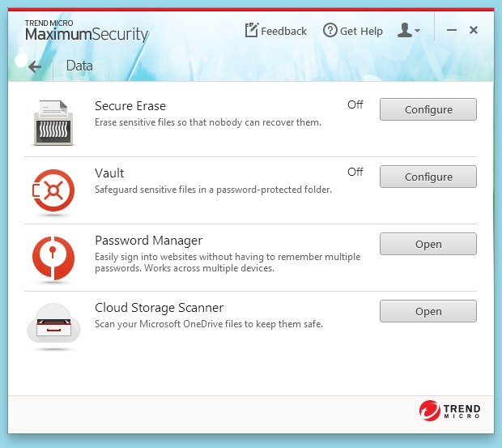The width and height of the screenshot is (502, 448).
Task: Open Cloud Storage Scanner
Action: (x=428, y=311)
